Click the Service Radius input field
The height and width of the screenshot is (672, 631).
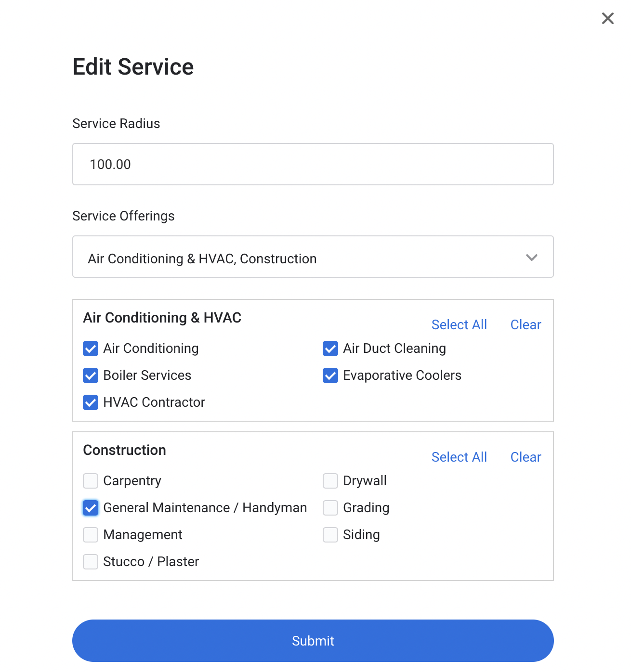coord(313,164)
